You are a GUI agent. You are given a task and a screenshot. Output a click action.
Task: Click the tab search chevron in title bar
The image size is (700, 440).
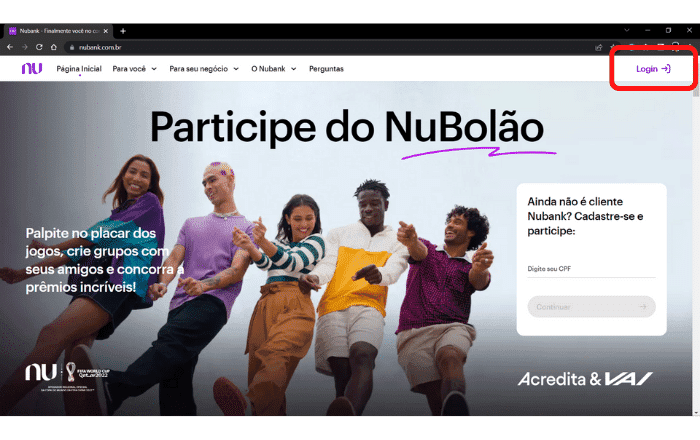627,30
